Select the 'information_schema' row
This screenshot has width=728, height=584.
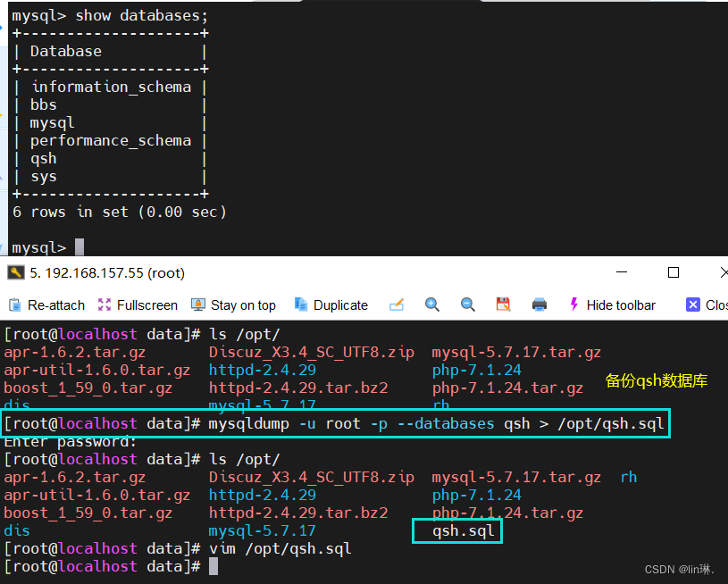click(x=112, y=87)
